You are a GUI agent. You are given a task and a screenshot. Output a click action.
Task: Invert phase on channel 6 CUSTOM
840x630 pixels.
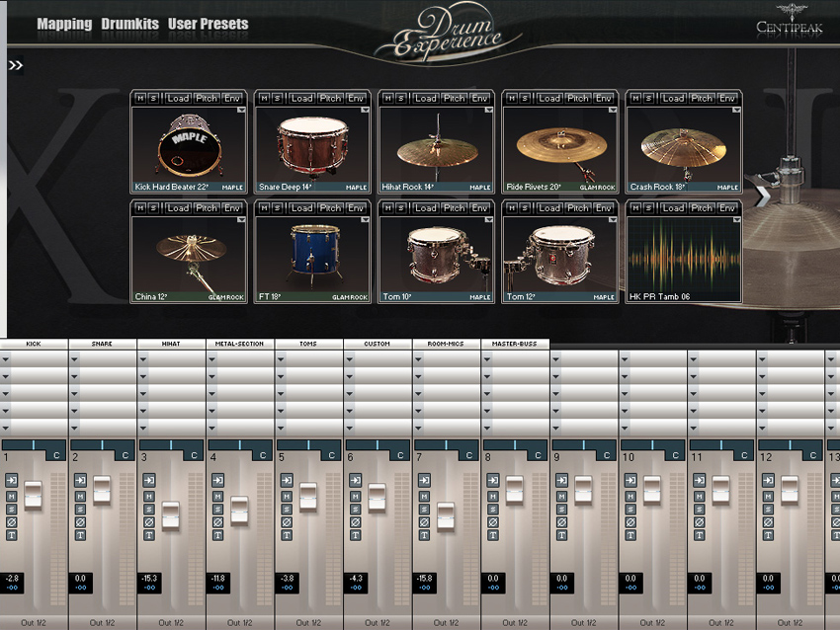click(355, 522)
